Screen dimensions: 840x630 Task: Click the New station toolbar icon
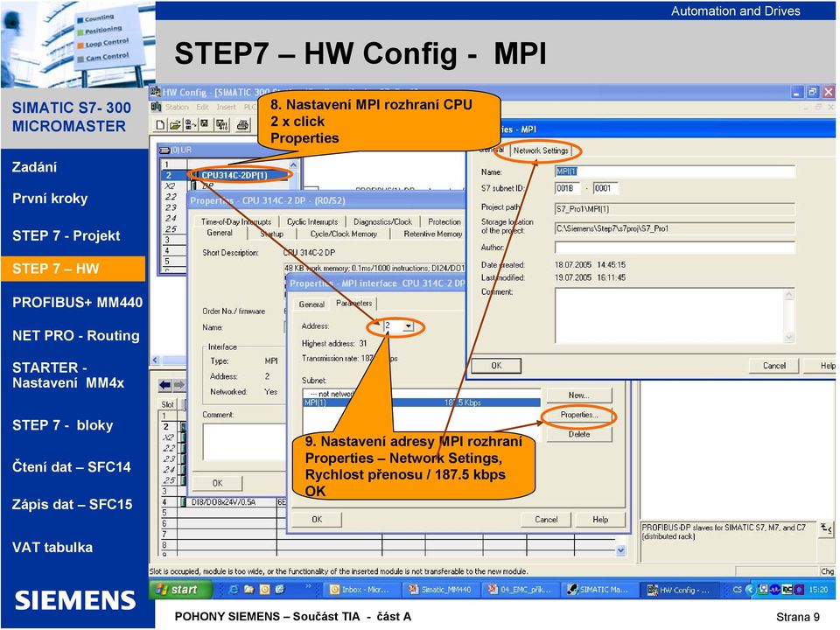[x=161, y=125]
